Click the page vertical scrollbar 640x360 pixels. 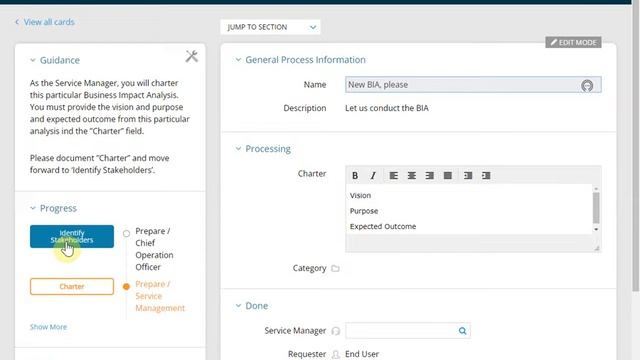point(636,147)
